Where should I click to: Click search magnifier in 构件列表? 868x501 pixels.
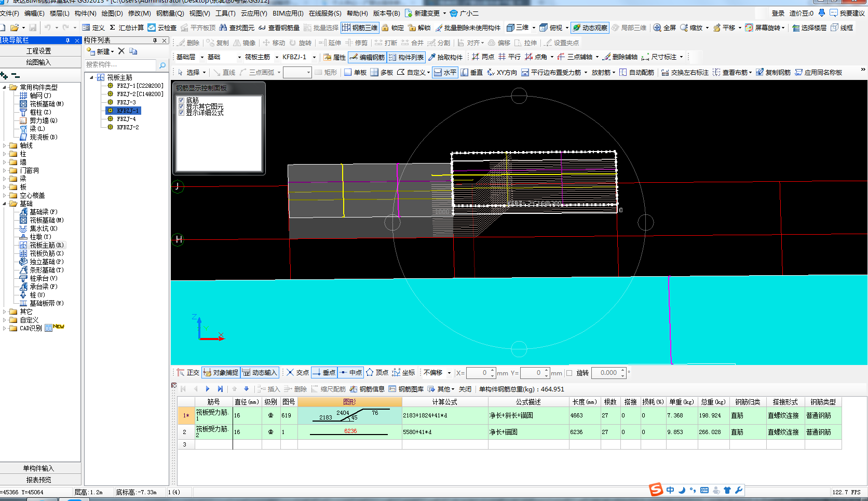coord(162,65)
